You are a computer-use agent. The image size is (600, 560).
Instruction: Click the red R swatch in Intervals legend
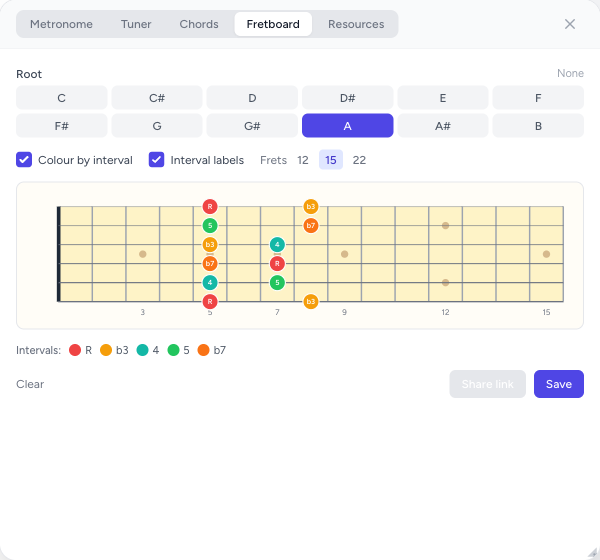75,350
